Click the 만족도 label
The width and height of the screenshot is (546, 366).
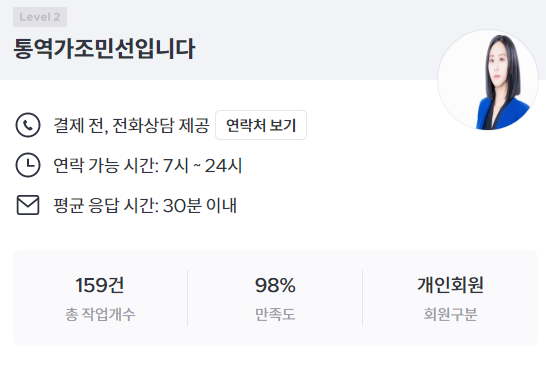click(x=275, y=314)
